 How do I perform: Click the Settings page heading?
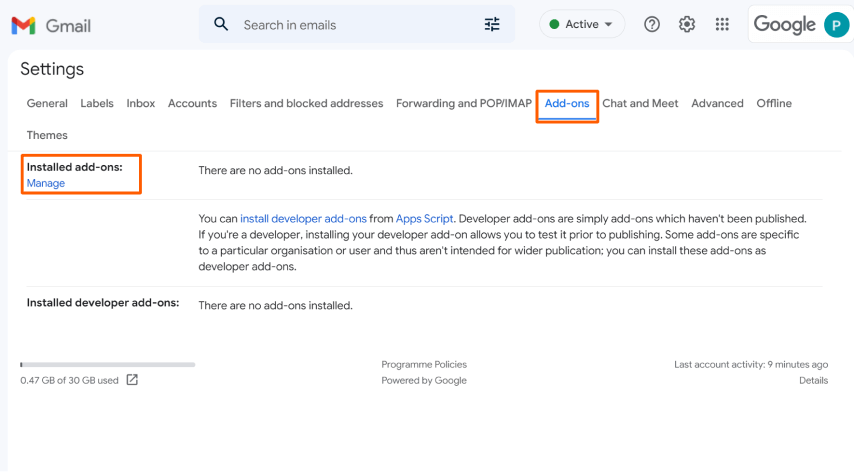(52, 69)
